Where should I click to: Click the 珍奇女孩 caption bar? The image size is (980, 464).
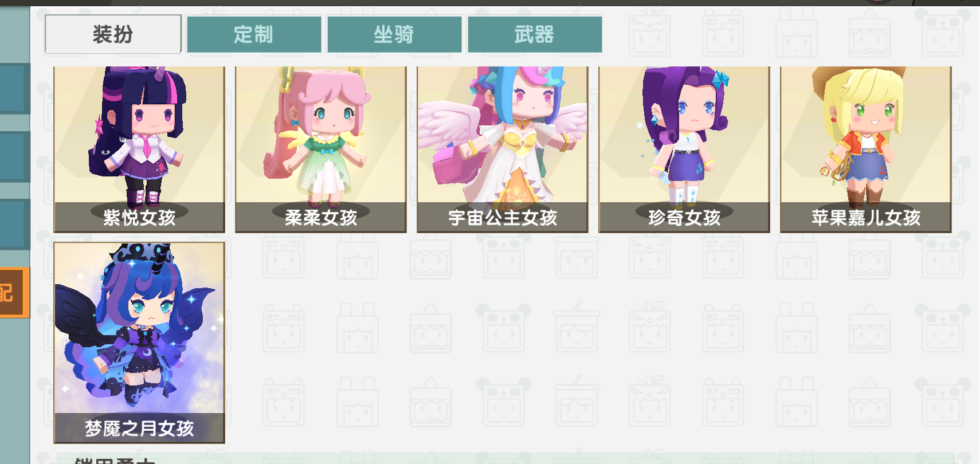pos(684,217)
